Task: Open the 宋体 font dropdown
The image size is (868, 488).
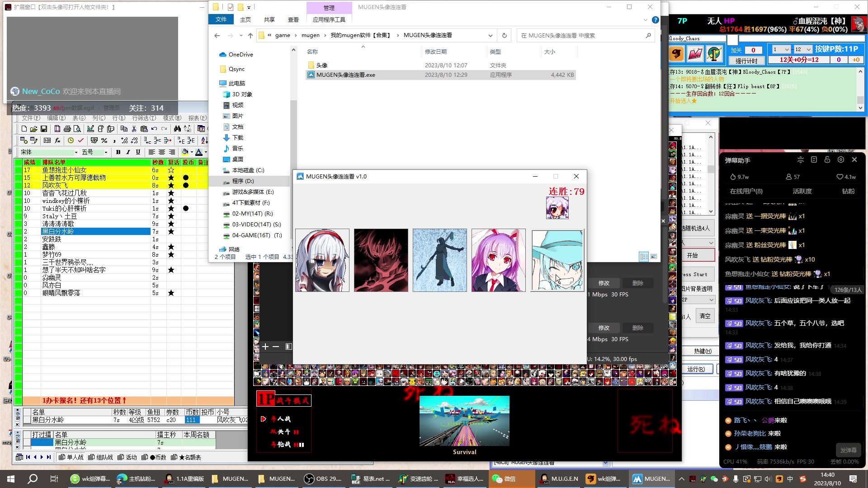Action: tap(76, 152)
